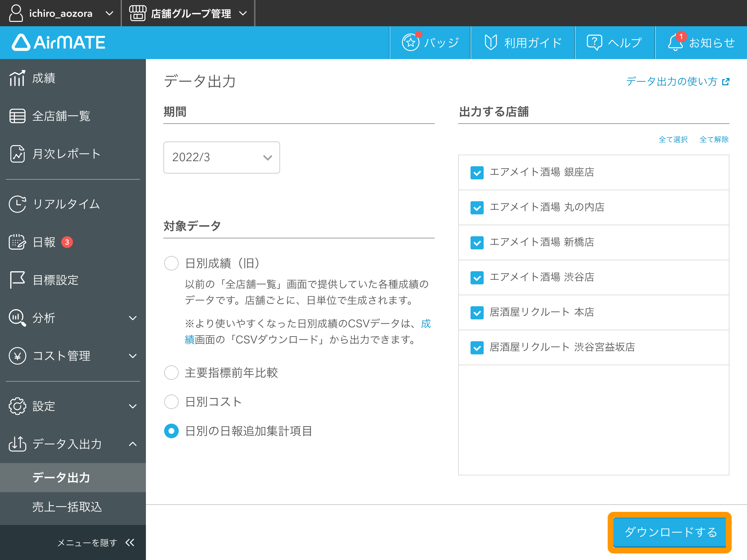747x560 pixels.
Task: Click the AirMATE logo
Action: (x=59, y=42)
